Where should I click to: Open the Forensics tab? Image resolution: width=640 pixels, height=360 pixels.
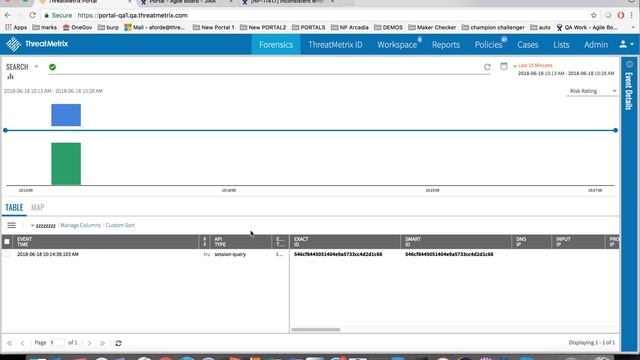pyautogui.click(x=276, y=44)
